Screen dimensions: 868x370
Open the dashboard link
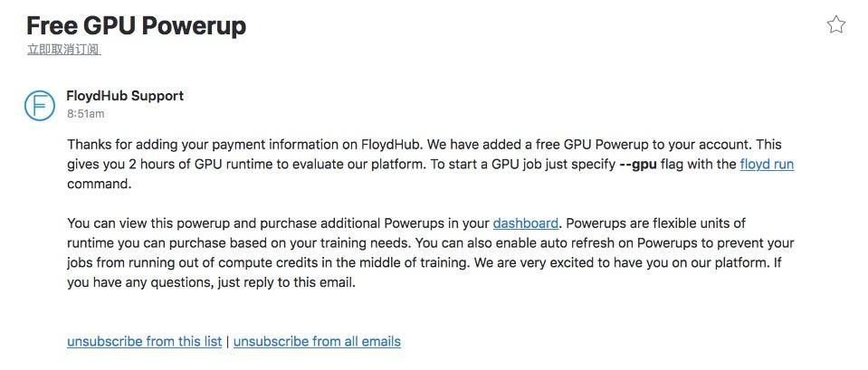(x=526, y=223)
